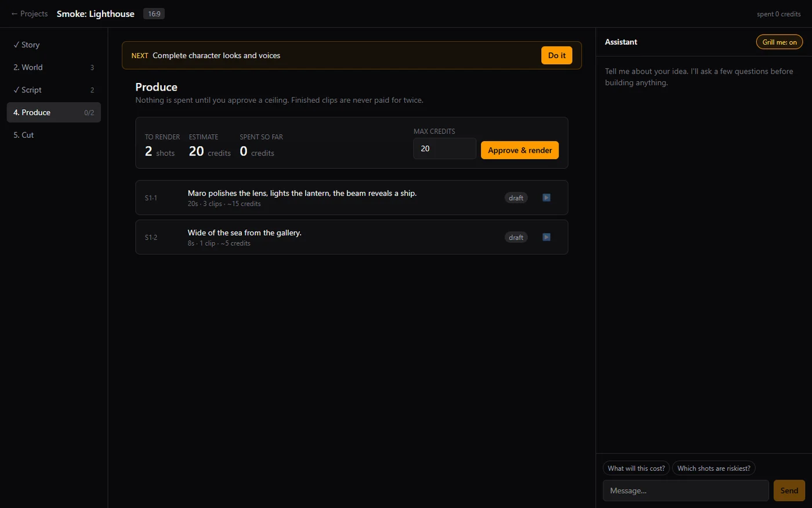Image resolution: width=812 pixels, height=508 pixels.
Task: Send the assistant message
Action: pyautogui.click(x=789, y=491)
